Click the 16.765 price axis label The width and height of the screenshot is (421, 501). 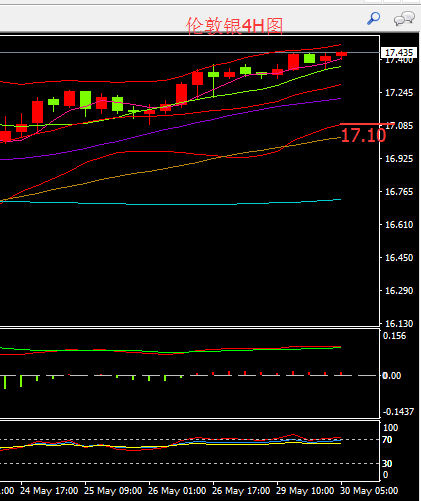tap(399, 192)
